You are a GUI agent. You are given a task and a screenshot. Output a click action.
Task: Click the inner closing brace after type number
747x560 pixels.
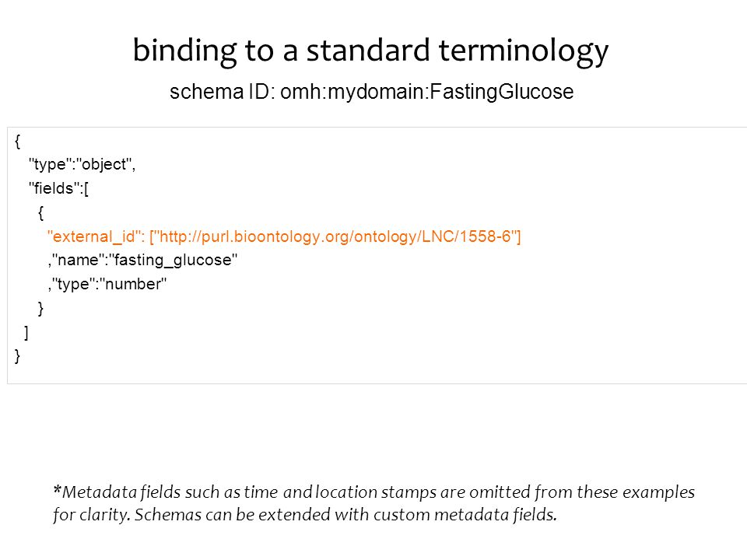(40, 309)
